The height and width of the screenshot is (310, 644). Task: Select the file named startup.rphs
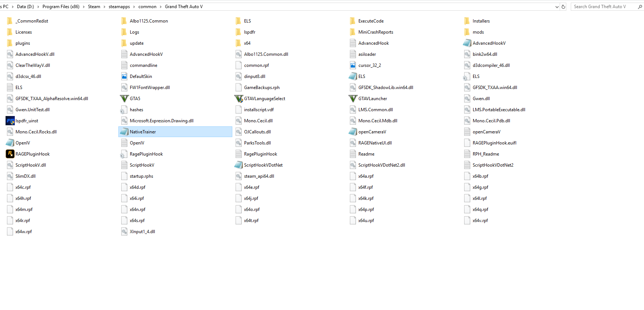(x=141, y=176)
